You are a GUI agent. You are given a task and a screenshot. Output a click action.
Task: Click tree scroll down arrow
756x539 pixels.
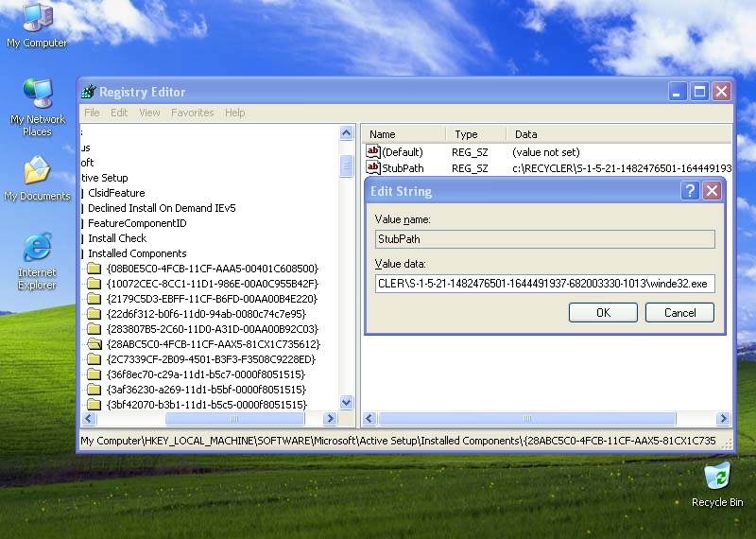point(346,402)
